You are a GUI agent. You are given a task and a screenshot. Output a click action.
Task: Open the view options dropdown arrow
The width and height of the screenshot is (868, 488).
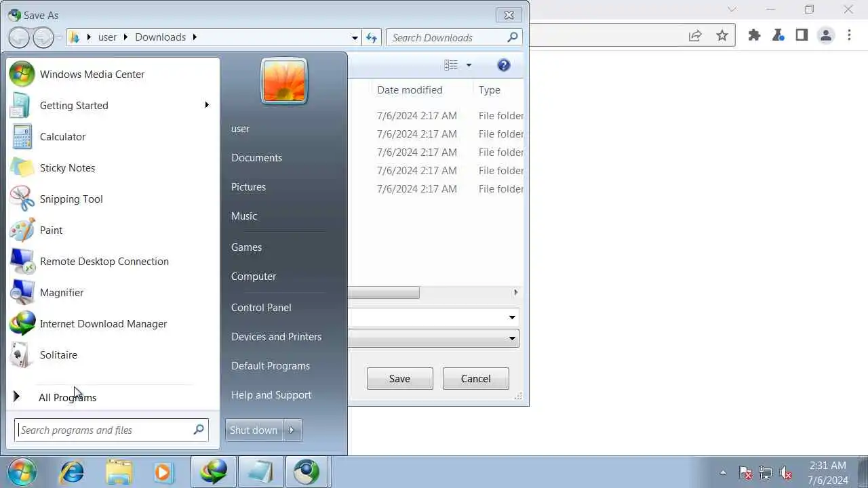tap(469, 65)
